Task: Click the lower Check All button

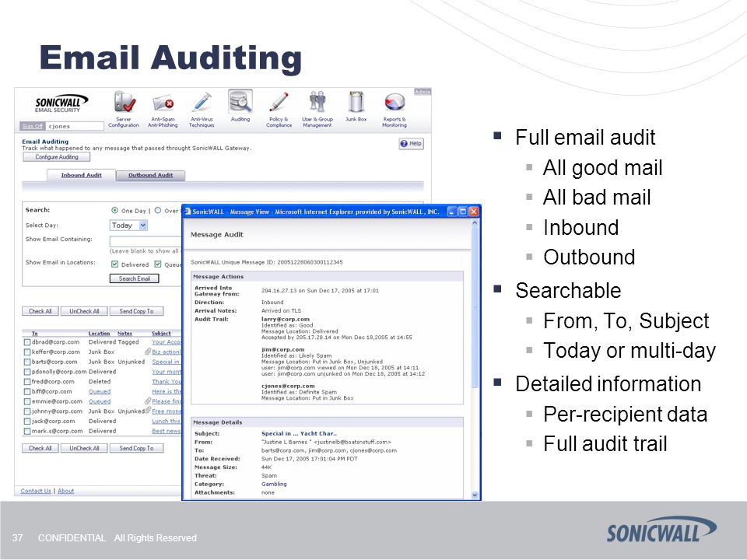Action: pyautogui.click(x=40, y=449)
